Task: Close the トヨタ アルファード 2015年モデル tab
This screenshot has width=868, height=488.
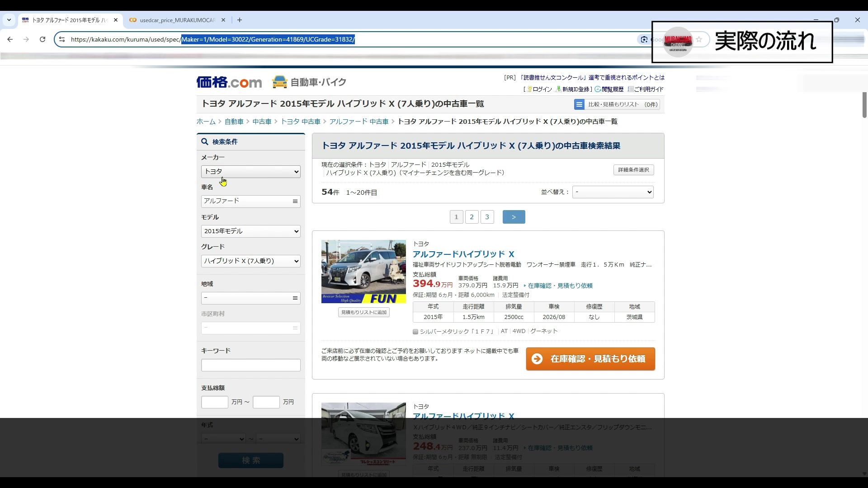Action: pos(116,20)
